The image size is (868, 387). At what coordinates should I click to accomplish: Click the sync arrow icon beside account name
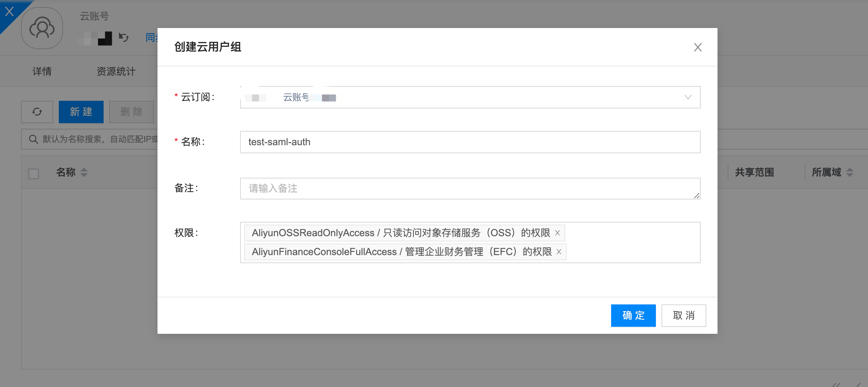click(124, 37)
